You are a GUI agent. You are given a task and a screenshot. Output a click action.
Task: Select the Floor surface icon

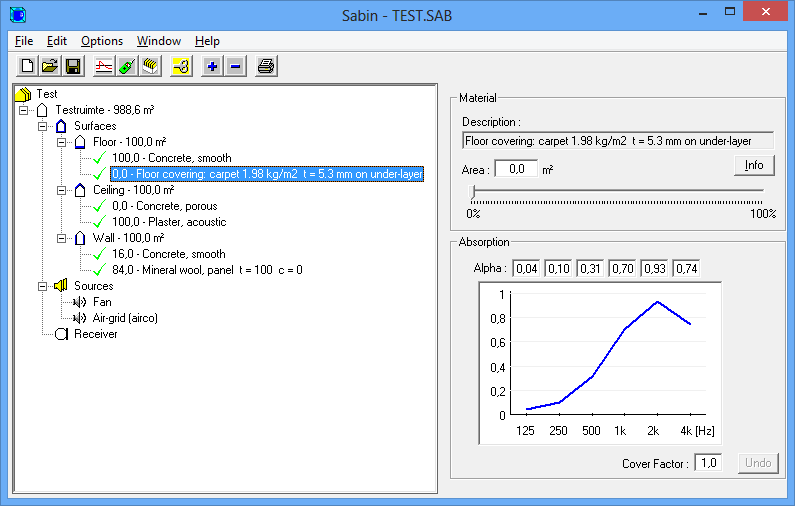coord(80,142)
